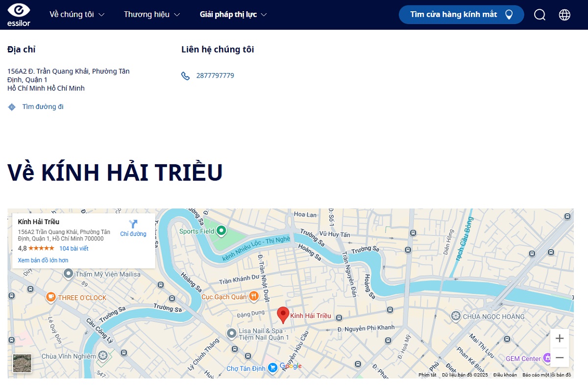Click the Chùa Vĩnh Nghiêm temple marker
This screenshot has width=588, height=385.
102,356
